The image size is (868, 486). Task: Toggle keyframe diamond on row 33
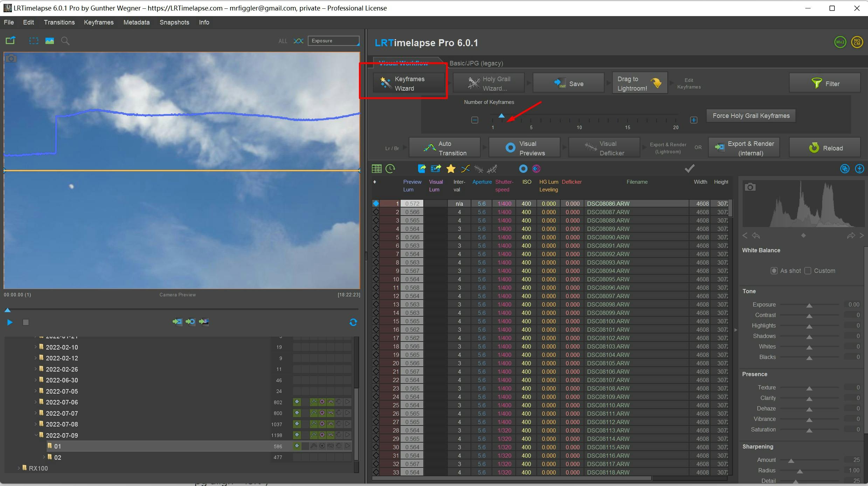point(376,472)
